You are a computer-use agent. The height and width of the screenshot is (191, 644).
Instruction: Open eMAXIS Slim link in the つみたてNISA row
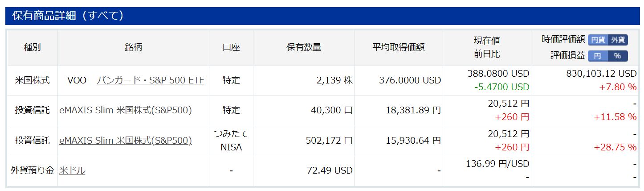125,141
